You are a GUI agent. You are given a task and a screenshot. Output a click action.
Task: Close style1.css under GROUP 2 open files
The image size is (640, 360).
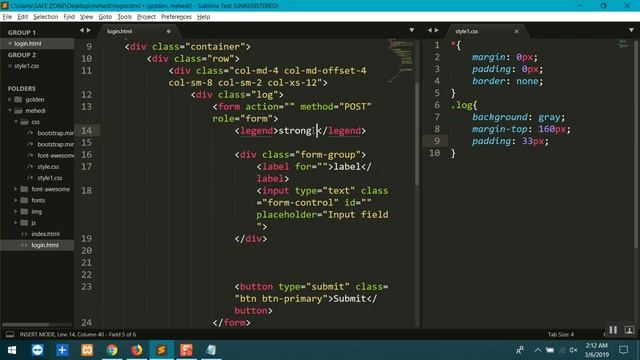10,66
